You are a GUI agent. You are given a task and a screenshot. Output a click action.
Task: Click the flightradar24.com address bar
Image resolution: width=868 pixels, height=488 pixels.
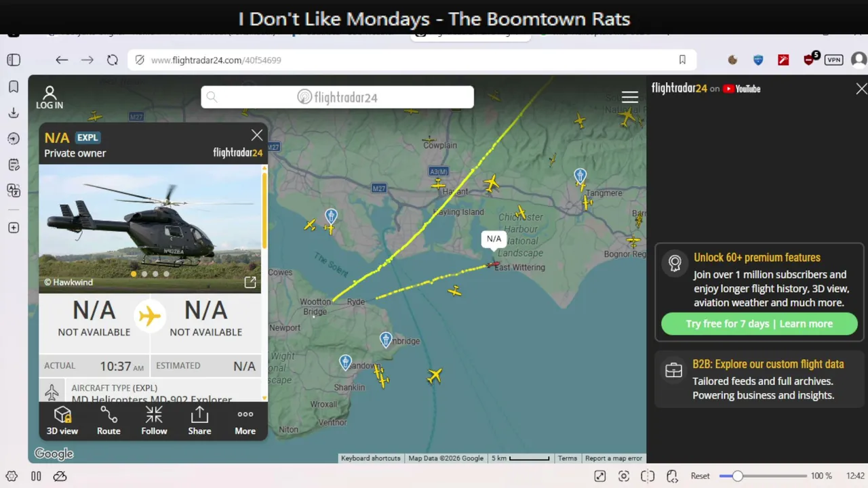tap(412, 60)
